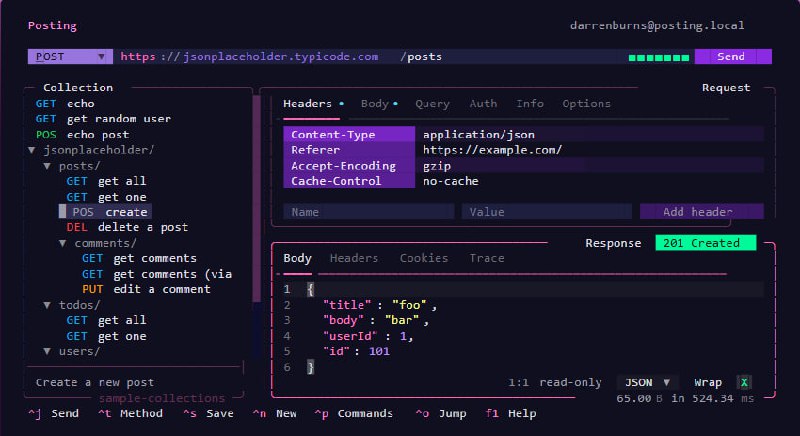
Task: Open the Info tab
Action: coord(530,104)
